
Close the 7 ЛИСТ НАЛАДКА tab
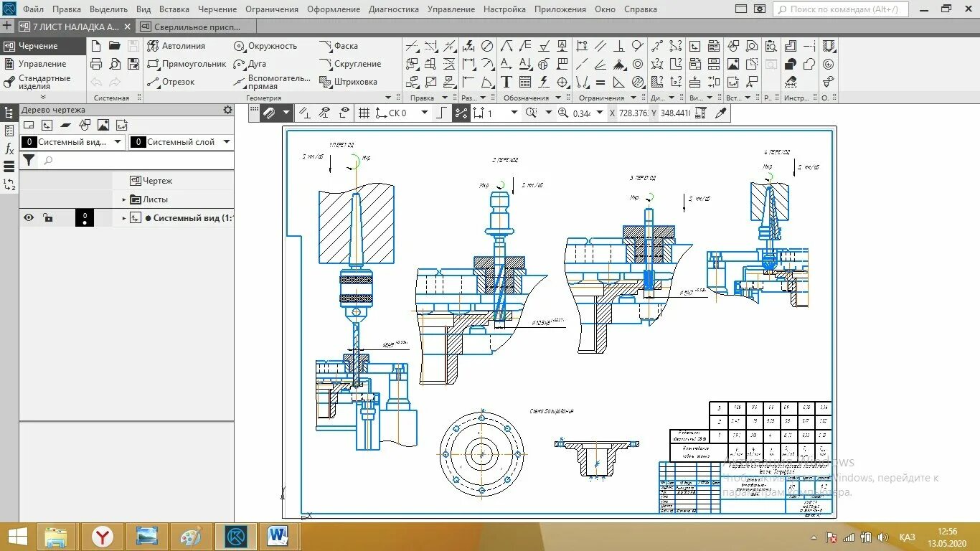128,27
